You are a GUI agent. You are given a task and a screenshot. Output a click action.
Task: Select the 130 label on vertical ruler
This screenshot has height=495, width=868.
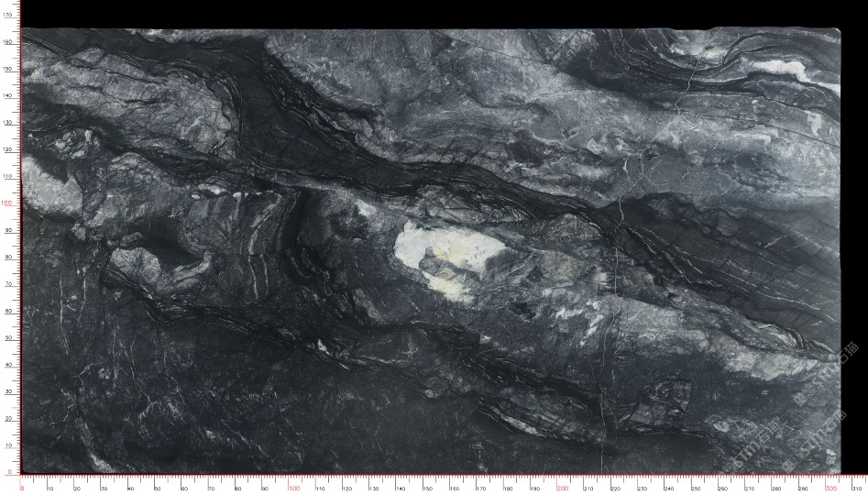pyautogui.click(x=7, y=123)
